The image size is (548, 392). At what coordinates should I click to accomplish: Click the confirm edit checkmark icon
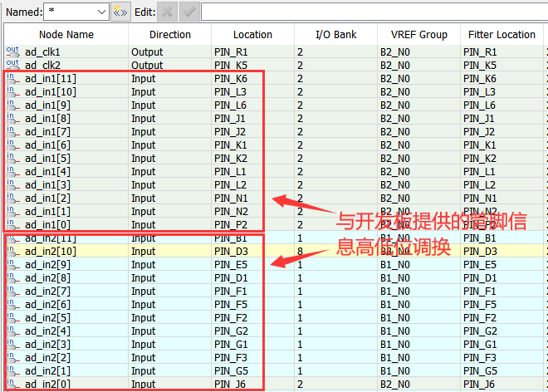[x=188, y=12]
